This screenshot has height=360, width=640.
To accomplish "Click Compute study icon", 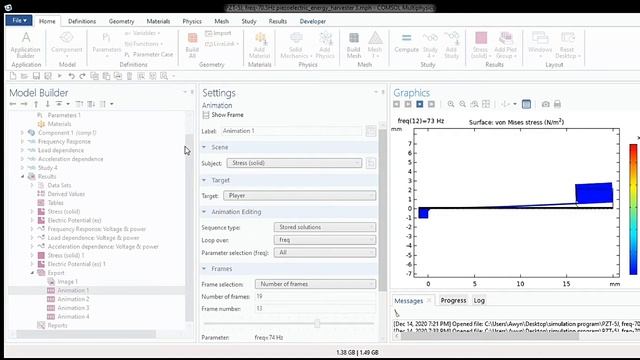I will click(407, 43).
